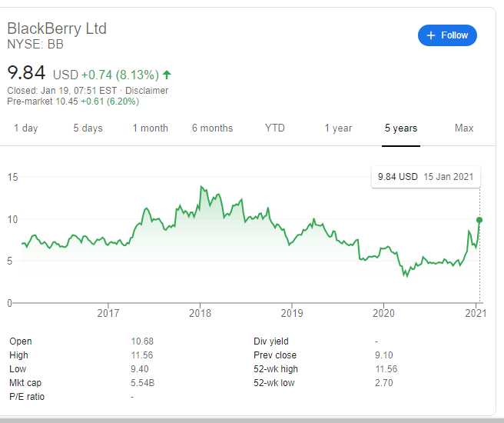Show the 1 year chart
The height and width of the screenshot is (423, 504).
[338, 128]
